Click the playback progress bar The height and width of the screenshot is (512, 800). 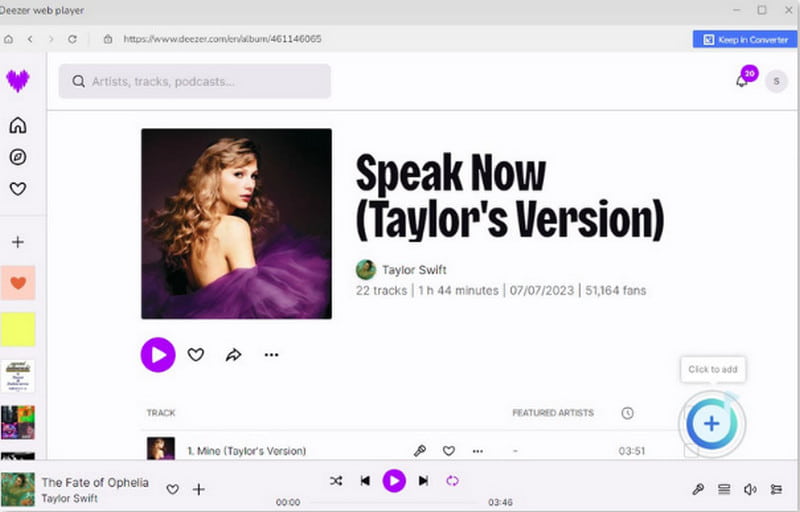click(394, 502)
